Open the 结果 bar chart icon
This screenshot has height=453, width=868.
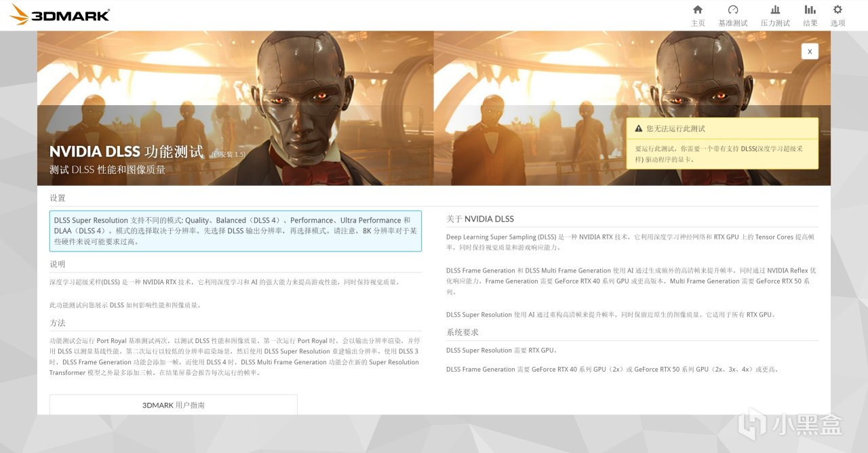810,9
